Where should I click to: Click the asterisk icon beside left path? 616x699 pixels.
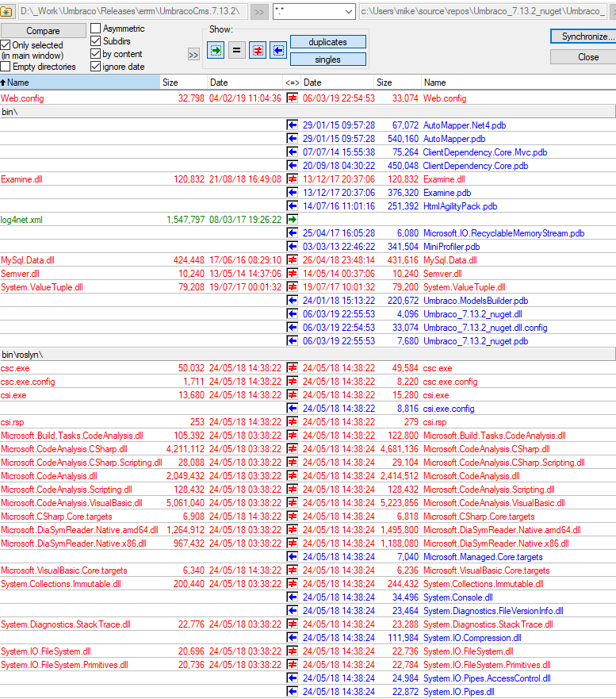(x=8, y=12)
